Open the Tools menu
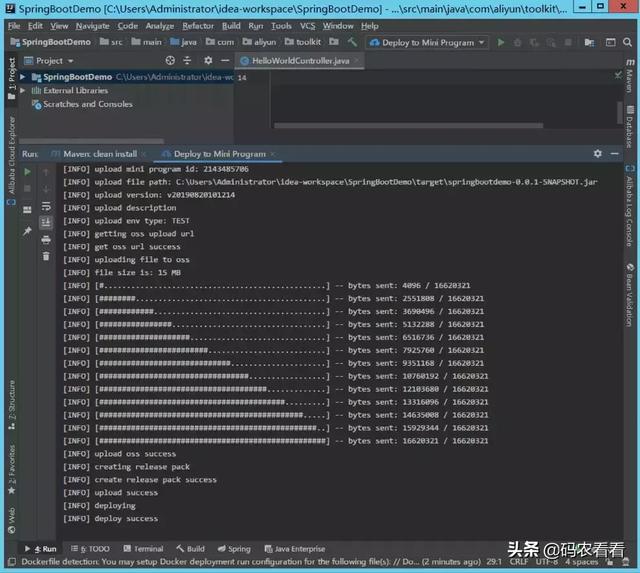 [x=281, y=26]
